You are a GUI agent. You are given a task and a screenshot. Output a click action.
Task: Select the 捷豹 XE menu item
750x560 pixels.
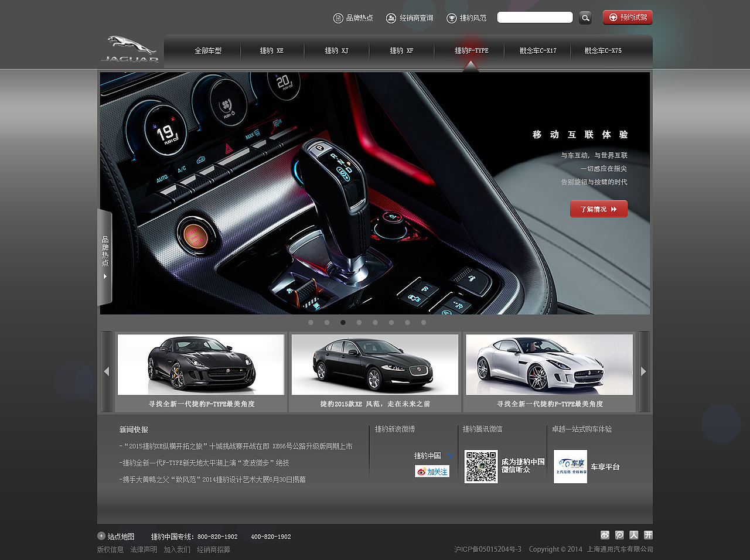click(x=272, y=51)
